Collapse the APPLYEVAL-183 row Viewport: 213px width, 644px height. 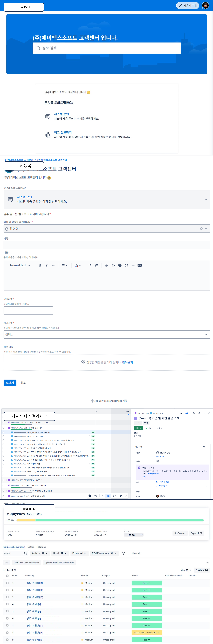[7, 428]
